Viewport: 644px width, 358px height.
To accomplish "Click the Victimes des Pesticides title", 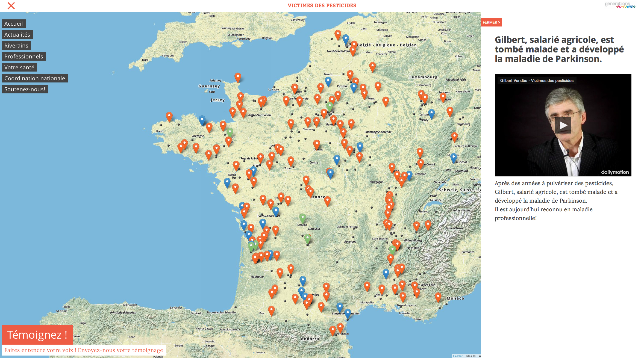I will (322, 5).
